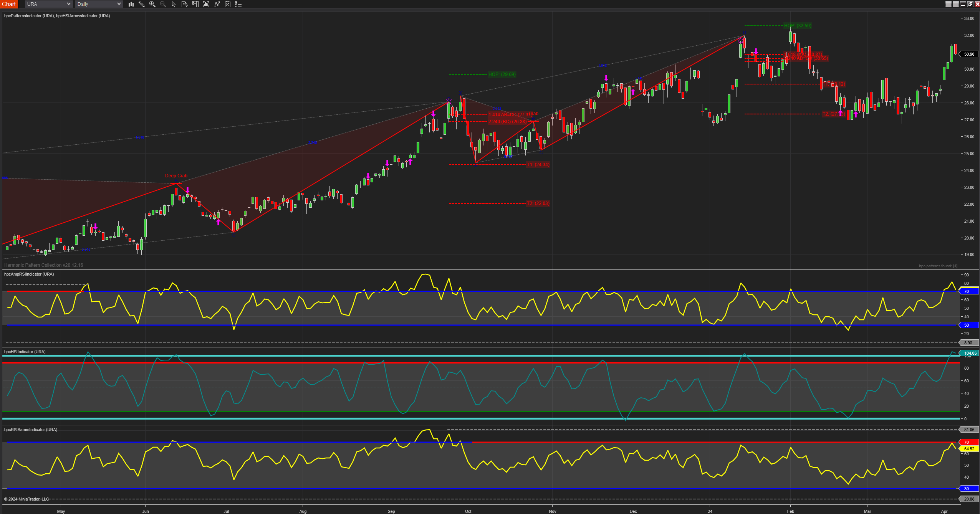This screenshot has width=980, height=514.
Task: Select the cursor pointer tool
Action: [174, 4]
